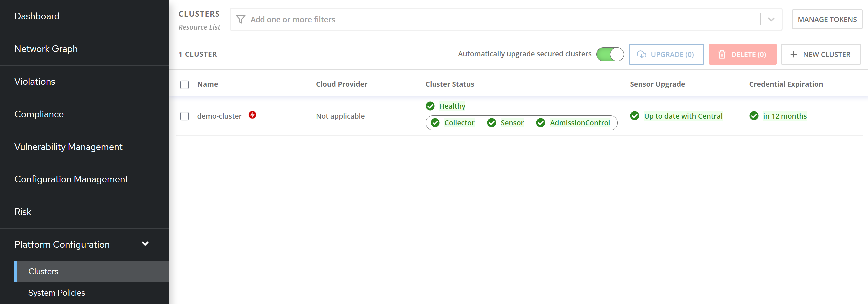The width and height of the screenshot is (868, 304).
Task: Click the Cloud Provider column header
Action: point(341,84)
